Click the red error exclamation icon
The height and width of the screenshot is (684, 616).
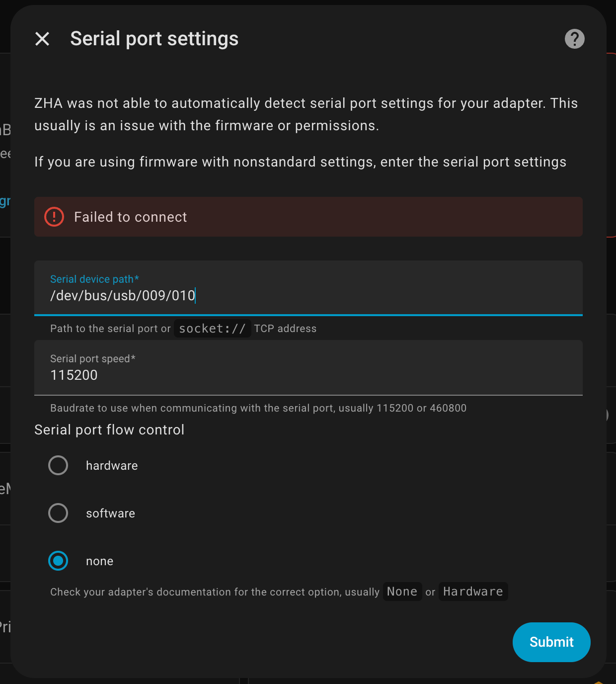coord(54,217)
